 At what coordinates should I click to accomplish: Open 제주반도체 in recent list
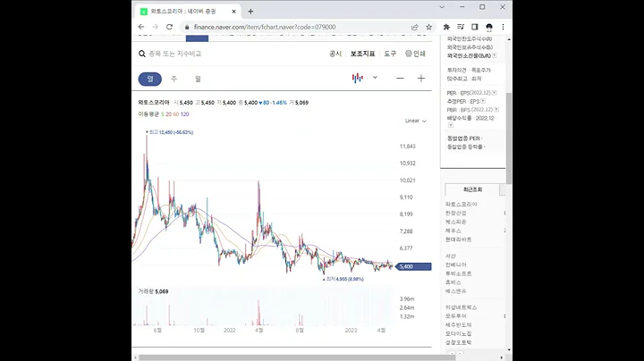pos(458,325)
